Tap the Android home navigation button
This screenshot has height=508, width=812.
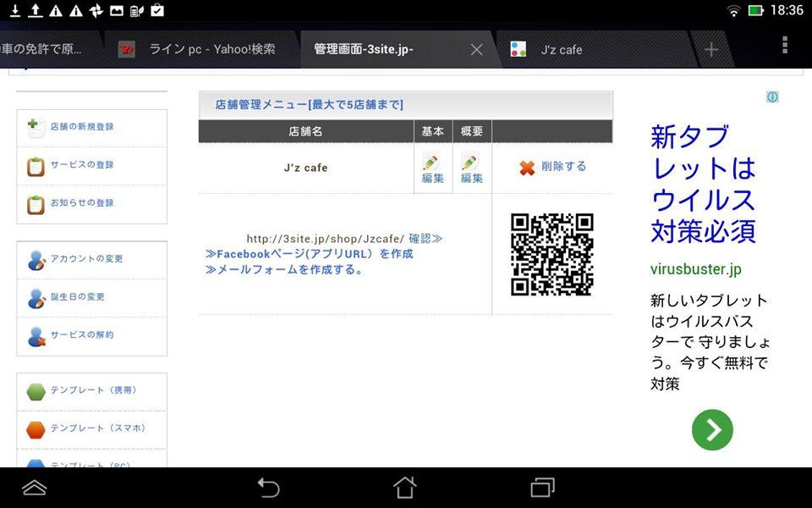[405, 488]
